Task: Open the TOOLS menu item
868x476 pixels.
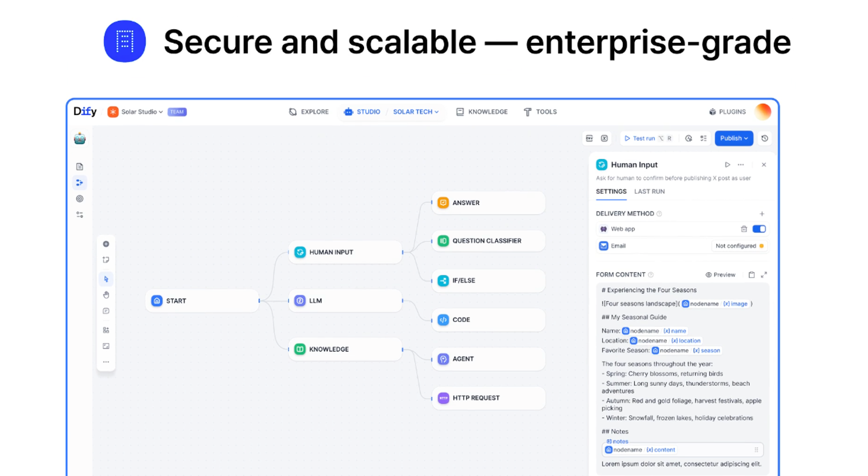Action: click(540, 112)
